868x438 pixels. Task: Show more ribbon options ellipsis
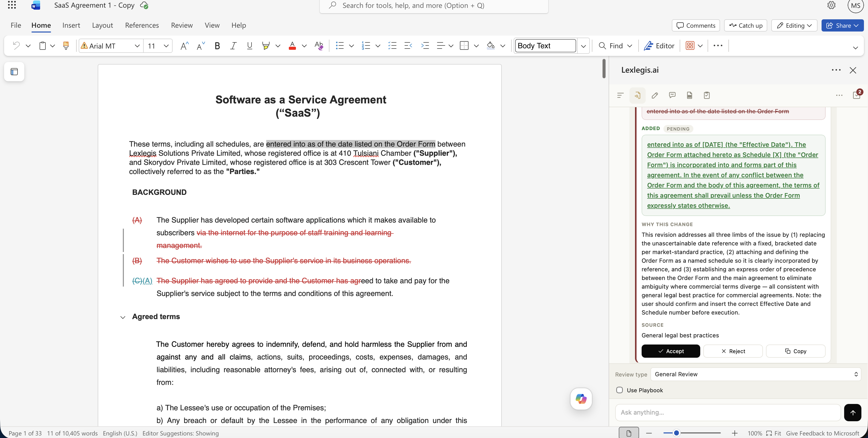tap(718, 45)
